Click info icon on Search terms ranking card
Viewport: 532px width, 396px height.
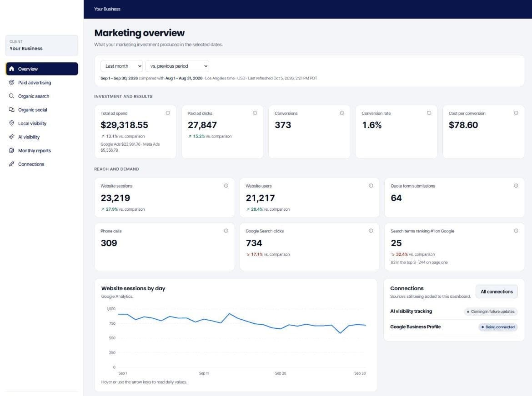tap(516, 231)
